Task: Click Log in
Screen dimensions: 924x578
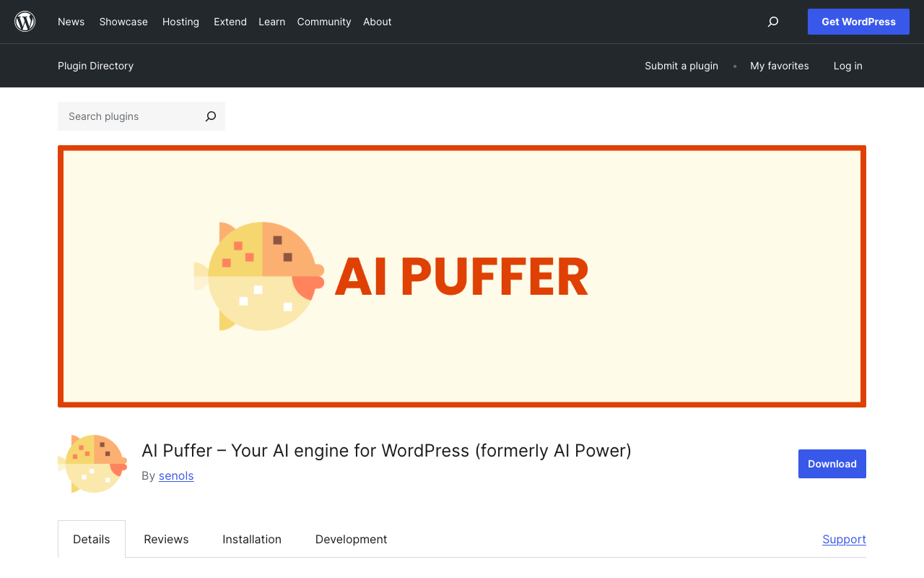Action: [848, 66]
